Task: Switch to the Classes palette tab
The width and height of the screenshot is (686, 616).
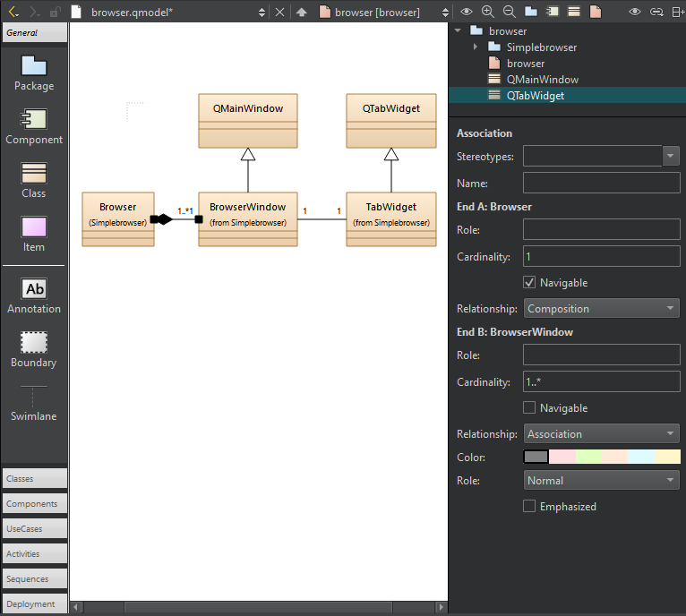Action: tap(34, 479)
